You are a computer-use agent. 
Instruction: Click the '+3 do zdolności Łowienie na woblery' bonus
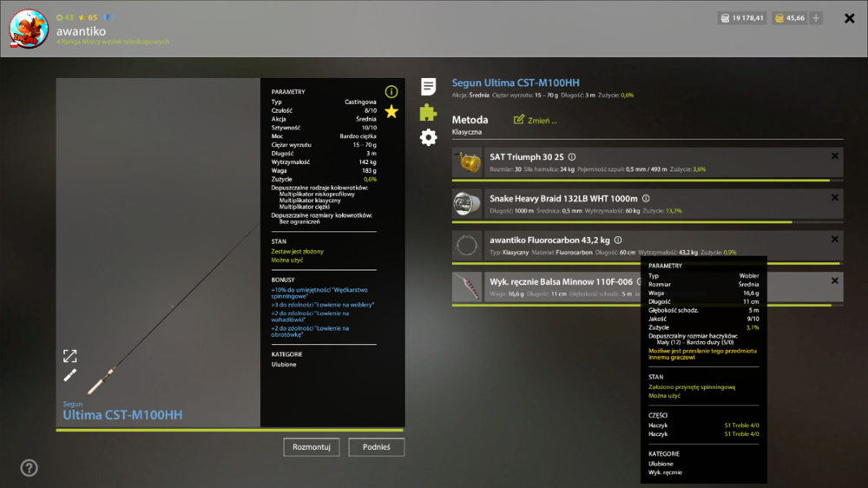322,305
